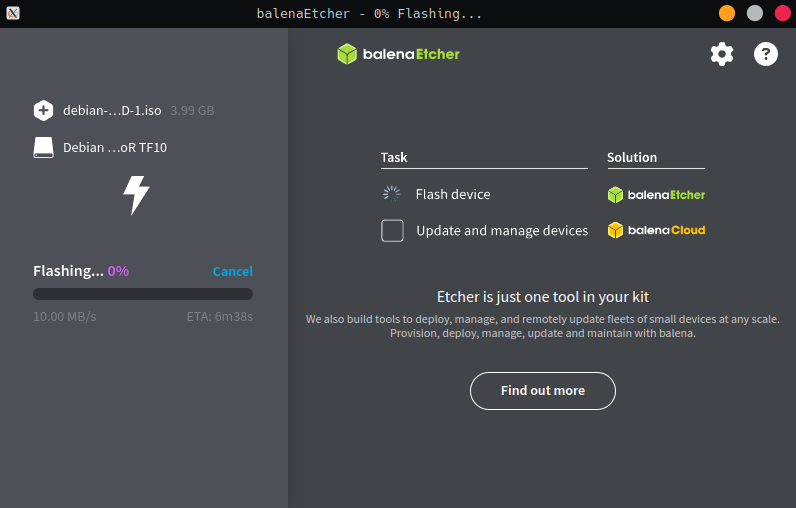The image size is (796, 508).
Task: Click the lightning bolt flash icon
Action: 136,195
